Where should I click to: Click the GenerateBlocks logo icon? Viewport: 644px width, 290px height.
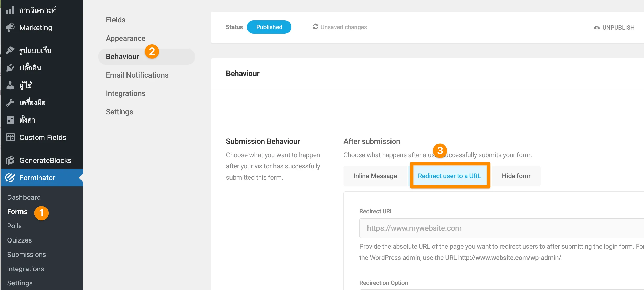tap(10, 160)
